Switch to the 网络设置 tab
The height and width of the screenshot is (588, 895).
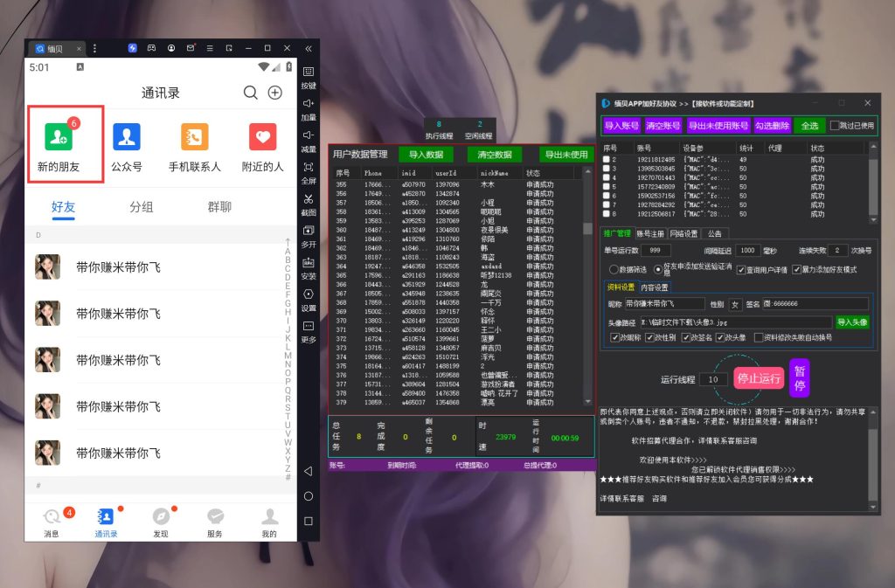(x=683, y=233)
